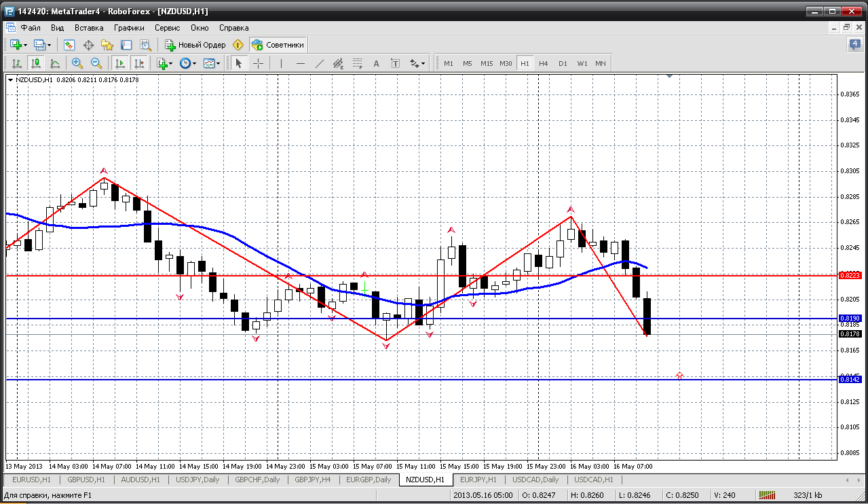Select the W1 timeframe
Screen dimensions: 868x504
pyautogui.click(x=582, y=63)
